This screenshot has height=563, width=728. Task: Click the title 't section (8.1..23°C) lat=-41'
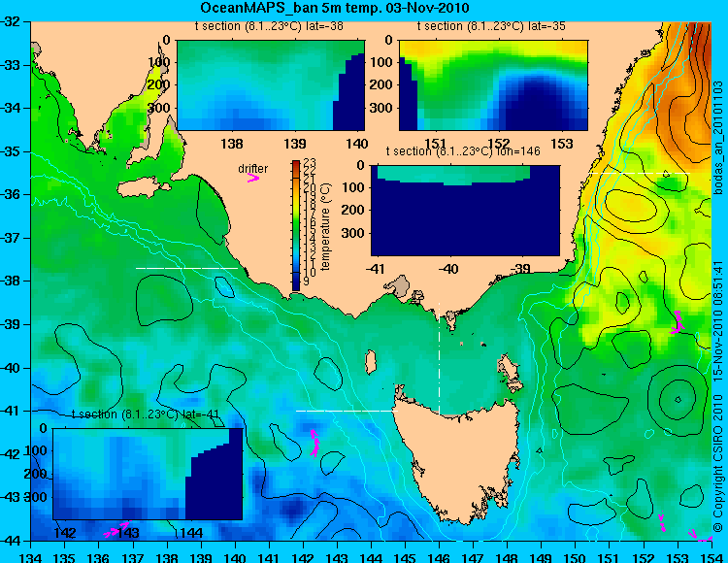tap(146, 414)
